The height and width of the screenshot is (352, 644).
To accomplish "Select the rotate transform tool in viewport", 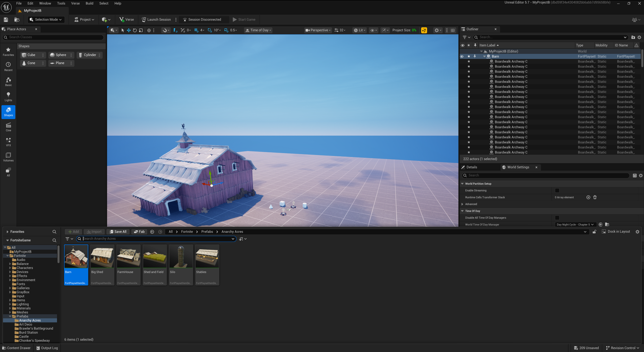I will (x=135, y=30).
